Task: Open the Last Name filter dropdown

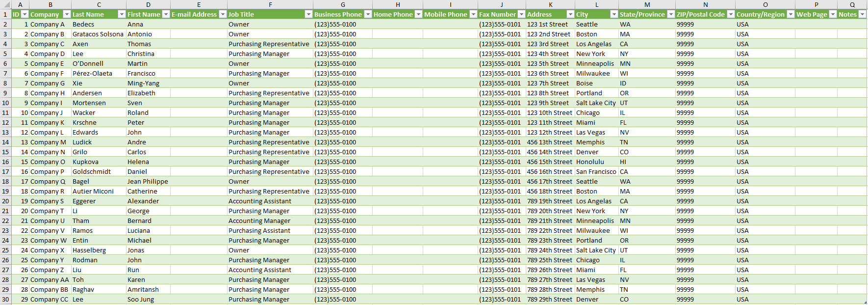Action: click(x=122, y=14)
